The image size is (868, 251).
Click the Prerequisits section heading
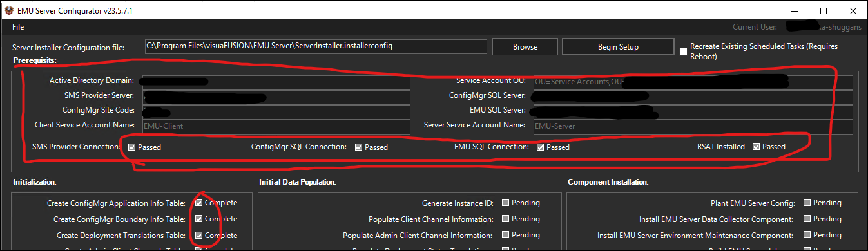(34, 60)
